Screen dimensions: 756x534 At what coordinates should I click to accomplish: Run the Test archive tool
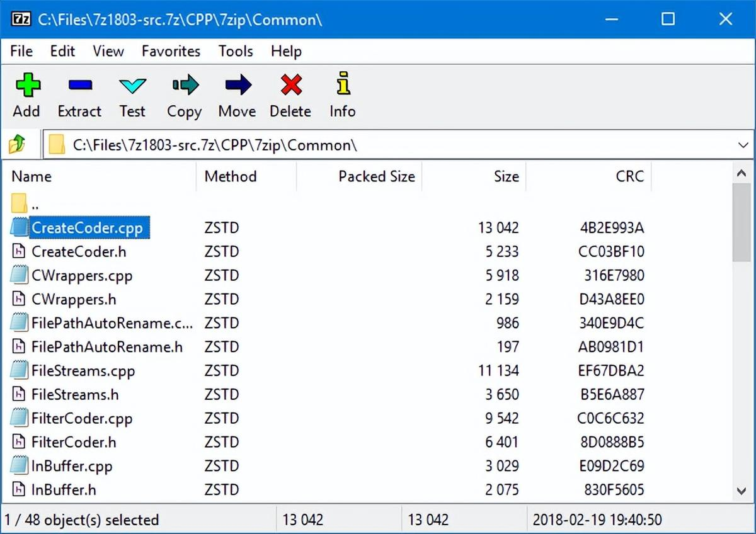(132, 86)
